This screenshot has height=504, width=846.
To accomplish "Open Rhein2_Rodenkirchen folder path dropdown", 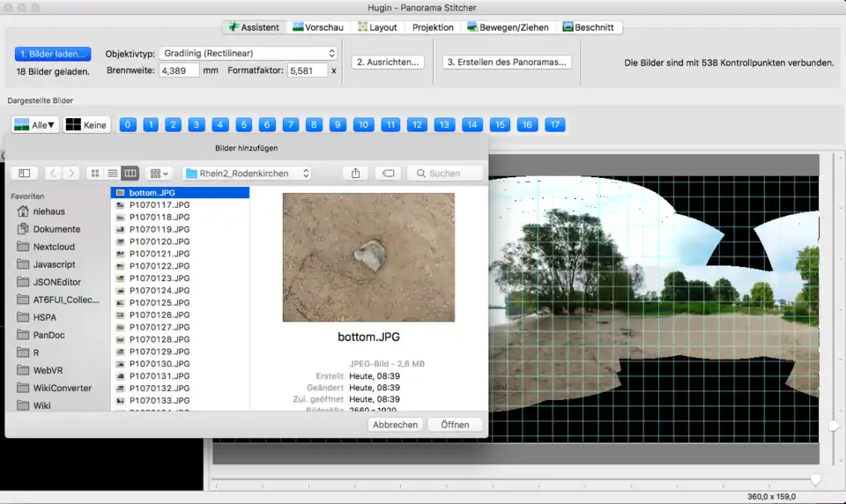I will coord(248,174).
